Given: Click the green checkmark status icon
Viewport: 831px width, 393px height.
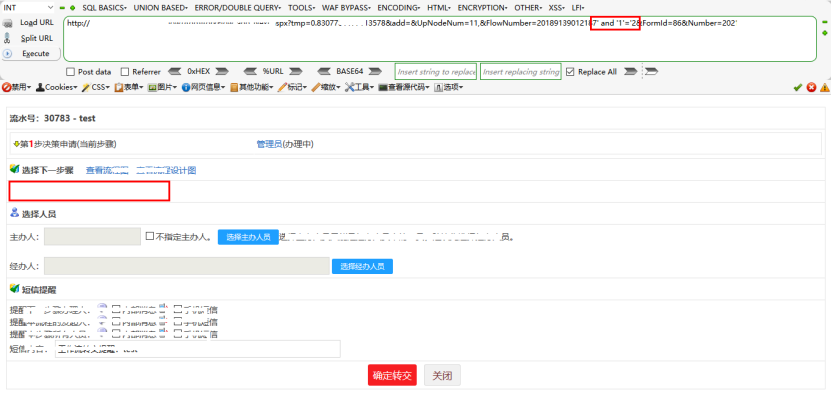Looking at the screenshot, I should (x=798, y=87).
